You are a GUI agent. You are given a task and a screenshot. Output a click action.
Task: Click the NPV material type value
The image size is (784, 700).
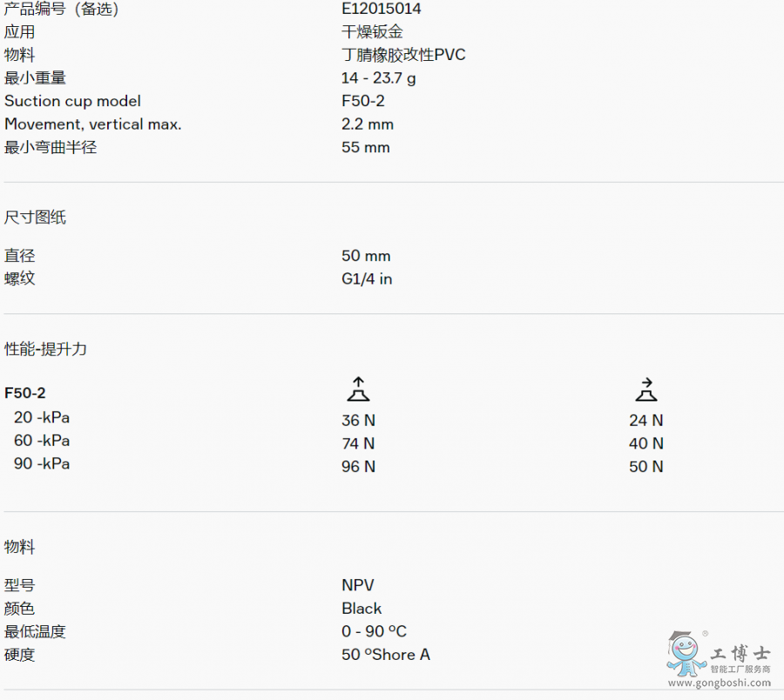point(357,585)
